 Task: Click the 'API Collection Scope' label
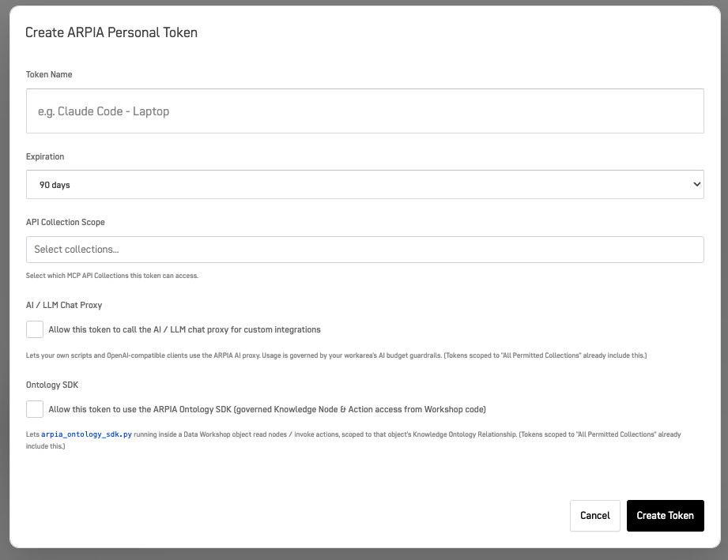(x=66, y=222)
